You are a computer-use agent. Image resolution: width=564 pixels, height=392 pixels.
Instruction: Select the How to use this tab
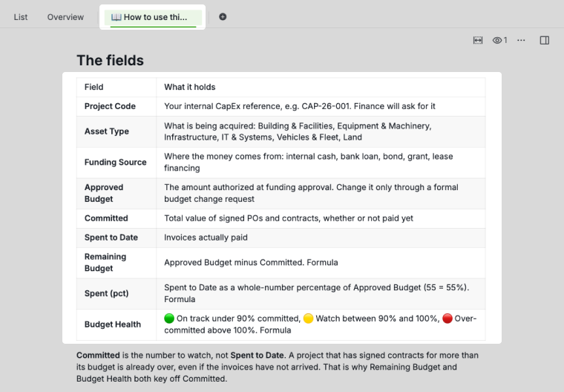click(x=153, y=17)
